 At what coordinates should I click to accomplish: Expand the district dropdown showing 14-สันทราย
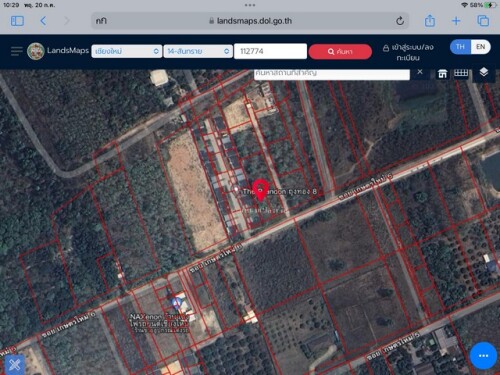[x=198, y=51]
